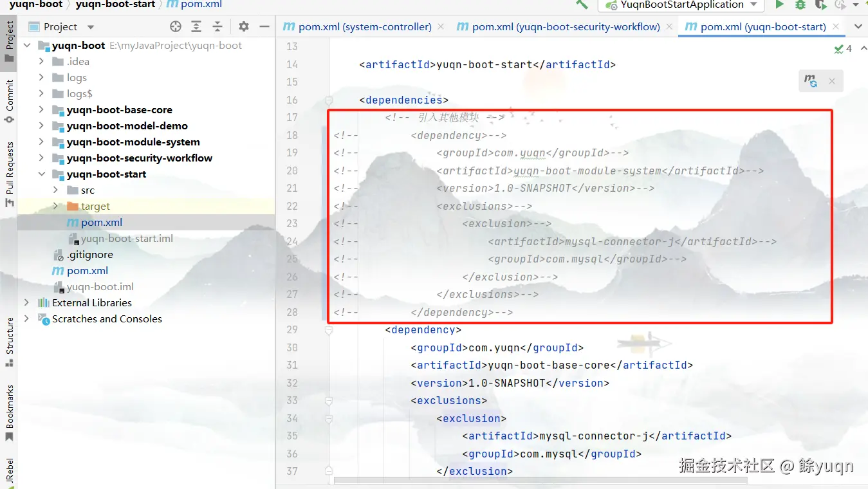The height and width of the screenshot is (489, 868).
Task: Select the pom.xml (yuqn-boot-start) tab
Action: coord(756,26)
